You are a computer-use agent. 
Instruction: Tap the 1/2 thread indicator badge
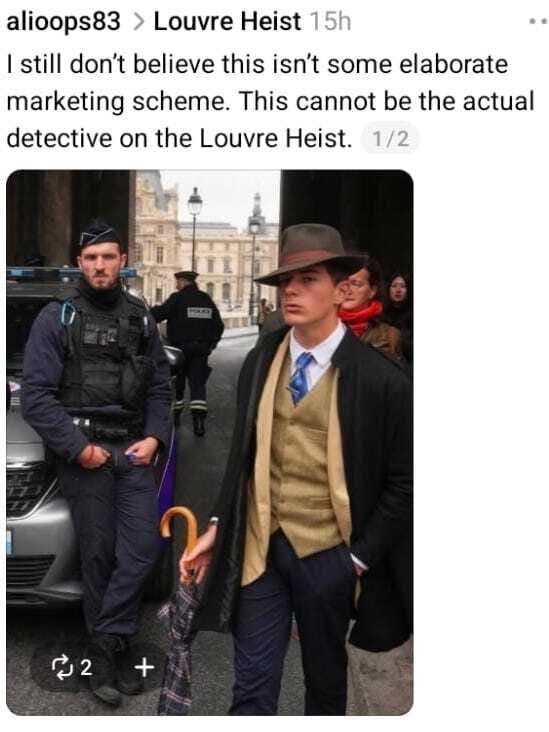pyautogui.click(x=390, y=139)
